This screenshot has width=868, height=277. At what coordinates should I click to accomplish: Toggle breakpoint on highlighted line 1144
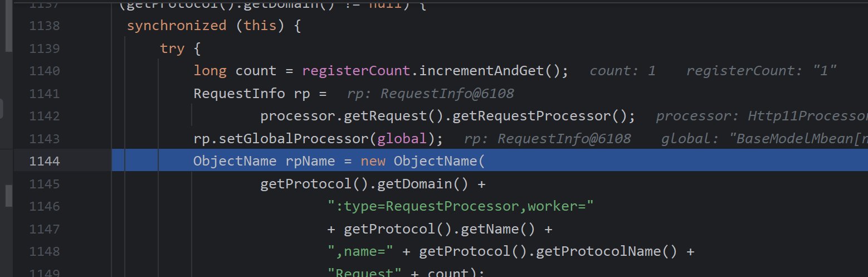tap(44, 161)
